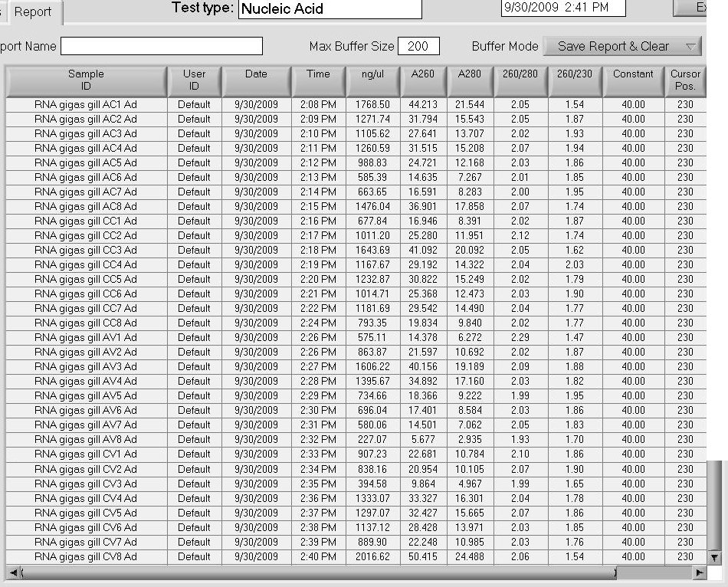
Task: Select the RNA gigas gill CC4 Ad row
Action: (86, 264)
